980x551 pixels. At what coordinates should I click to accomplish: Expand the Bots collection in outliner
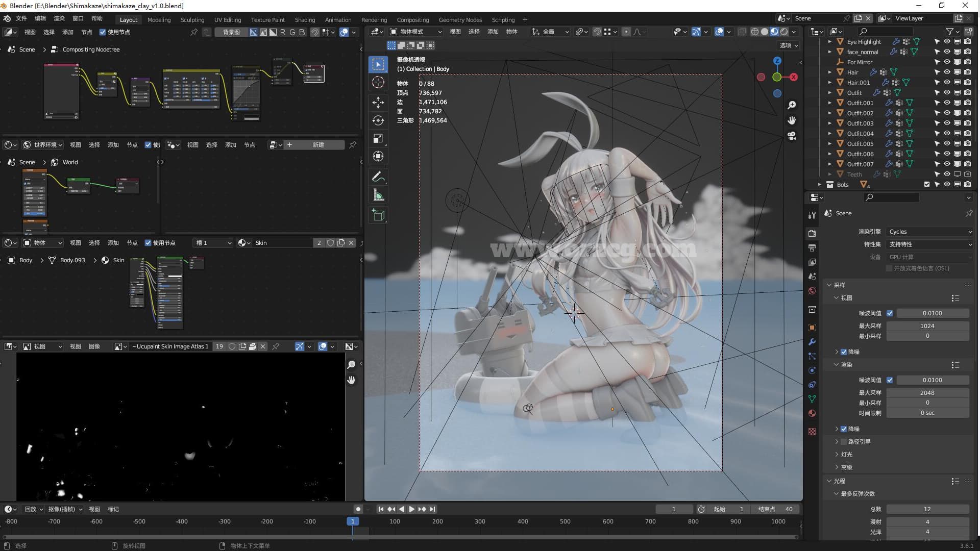[820, 185]
